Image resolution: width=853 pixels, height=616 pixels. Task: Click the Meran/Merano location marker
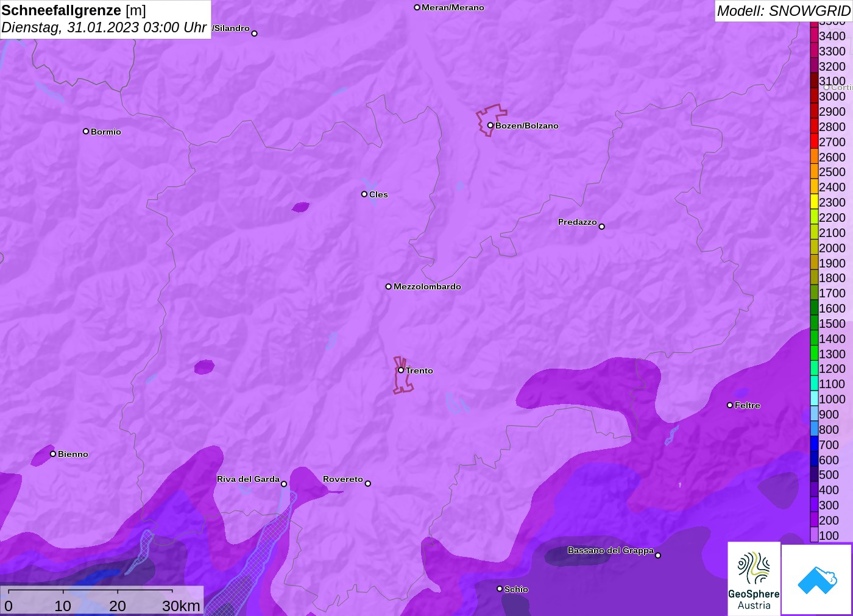[417, 7]
